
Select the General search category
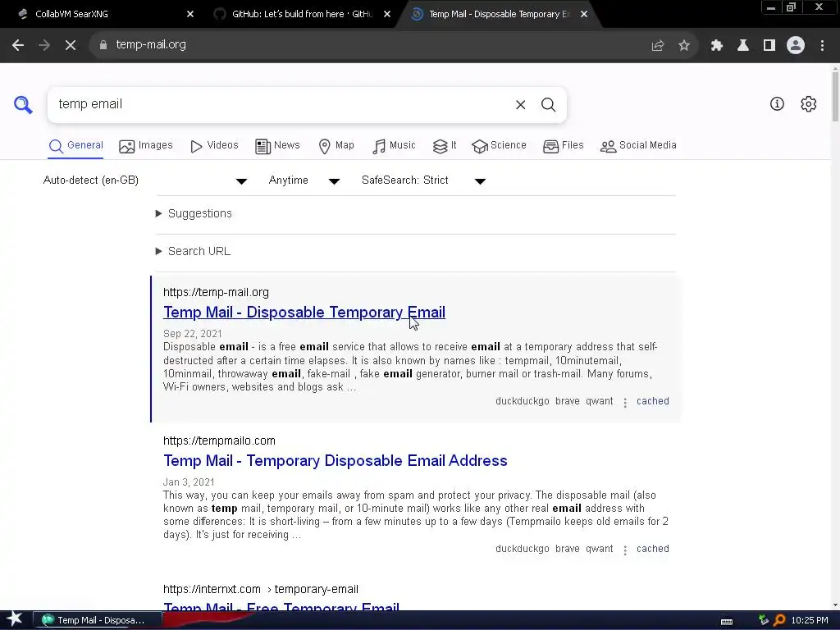(x=75, y=146)
